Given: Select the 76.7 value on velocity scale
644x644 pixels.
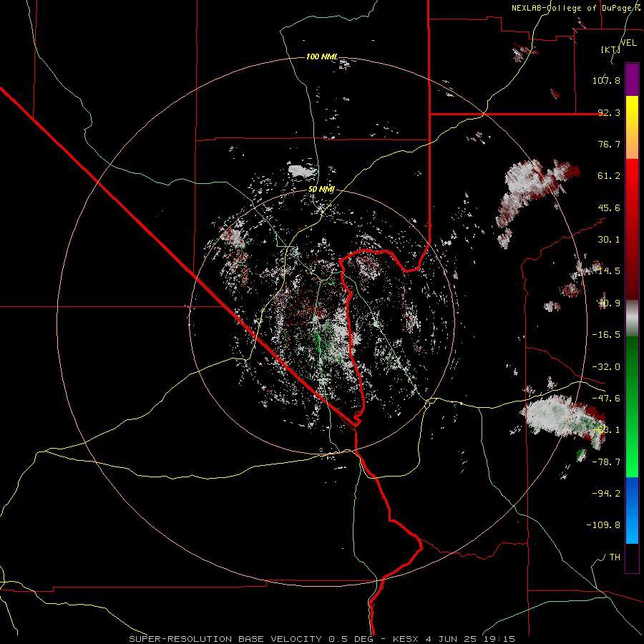Looking at the screenshot, I should click(609, 144).
